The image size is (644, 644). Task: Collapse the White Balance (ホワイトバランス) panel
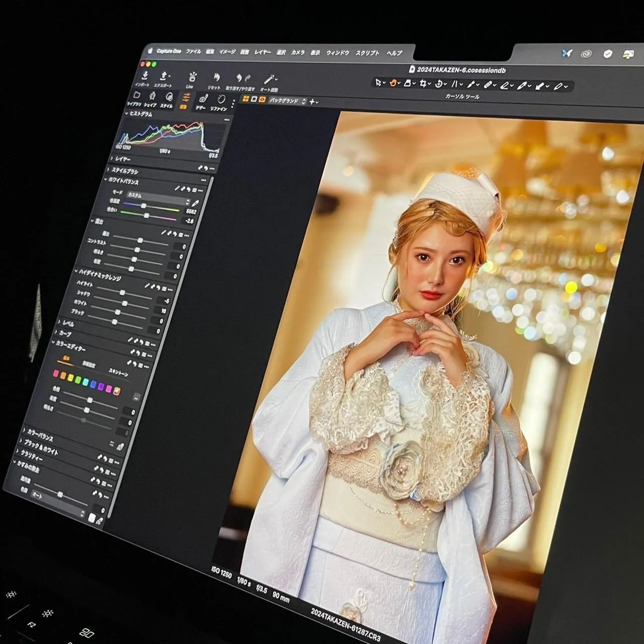coord(106,179)
